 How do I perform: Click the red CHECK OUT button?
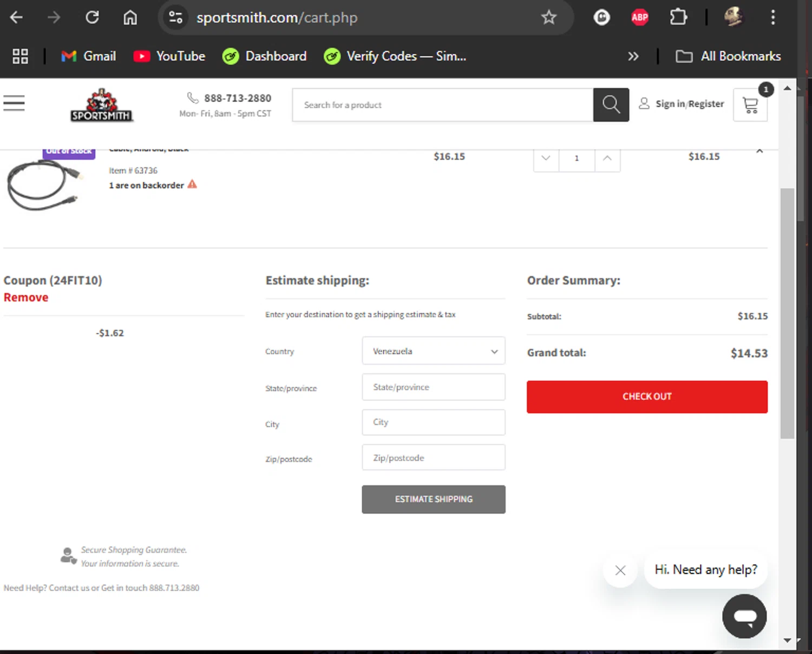click(x=647, y=397)
